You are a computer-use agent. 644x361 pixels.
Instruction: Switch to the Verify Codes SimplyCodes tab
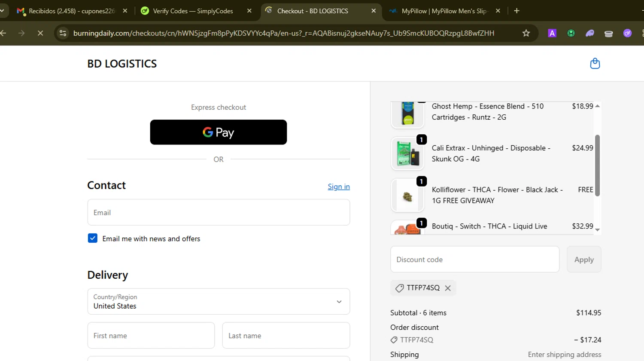coord(193,11)
